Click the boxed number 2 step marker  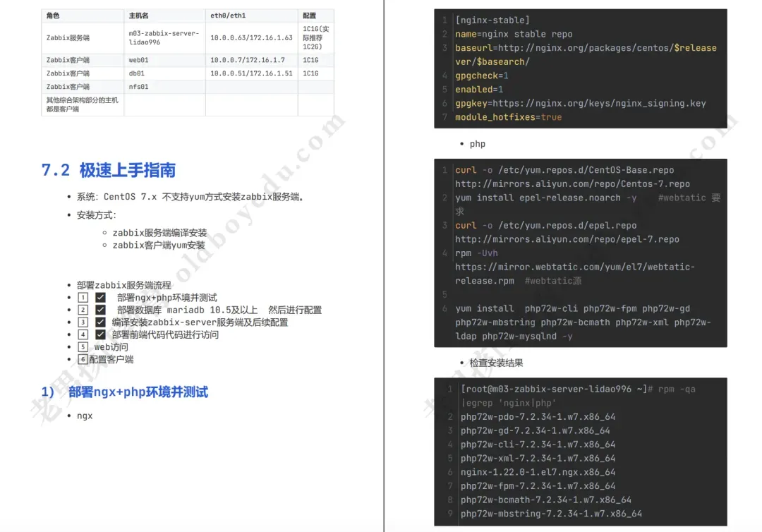click(x=83, y=310)
